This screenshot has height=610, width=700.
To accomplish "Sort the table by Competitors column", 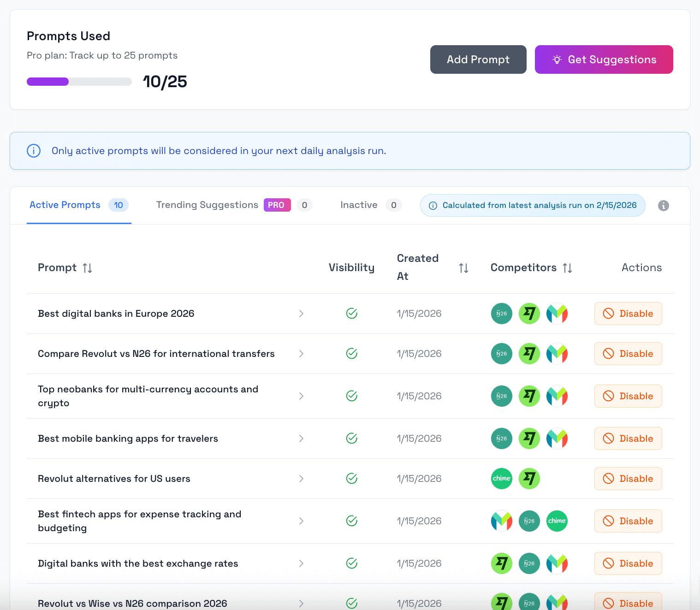I will click(568, 267).
